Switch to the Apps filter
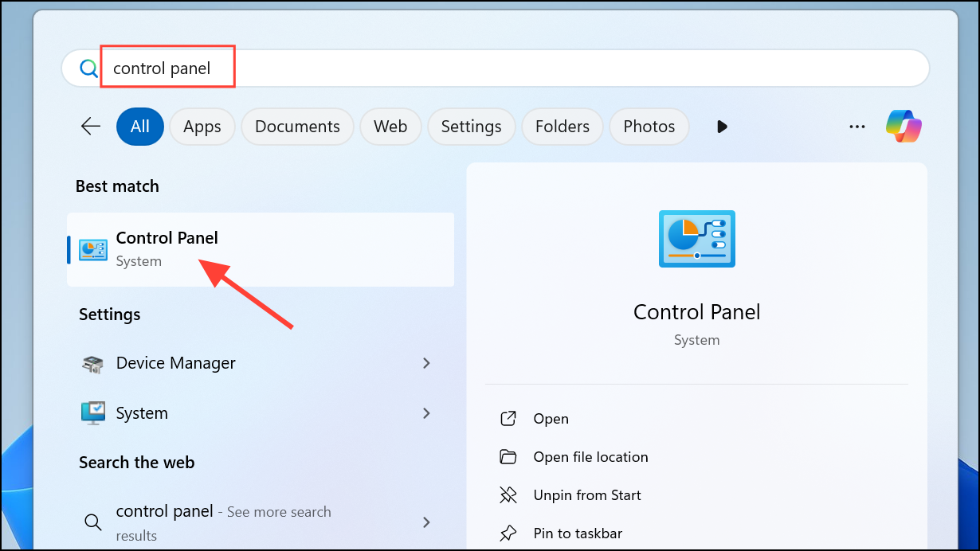Viewport: 980px width, 551px height. tap(202, 127)
